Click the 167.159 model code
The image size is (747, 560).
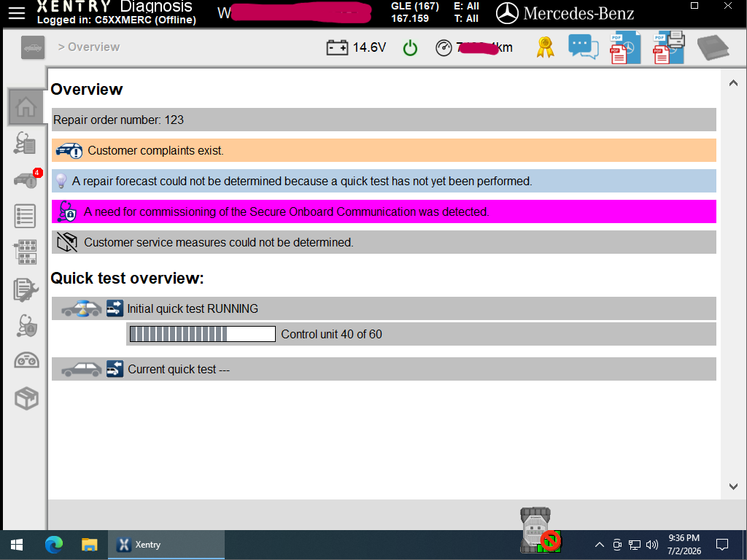tap(410, 18)
